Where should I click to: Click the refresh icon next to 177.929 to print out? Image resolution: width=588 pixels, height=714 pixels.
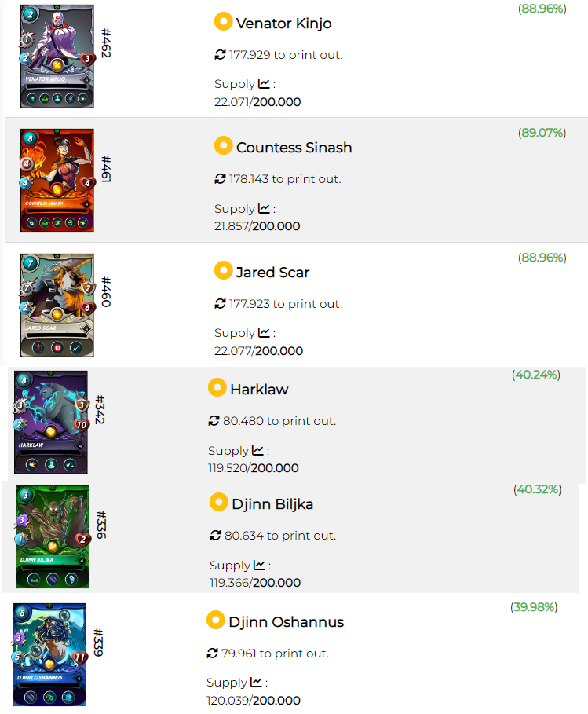pyautogui.click(x=221, y=55)
